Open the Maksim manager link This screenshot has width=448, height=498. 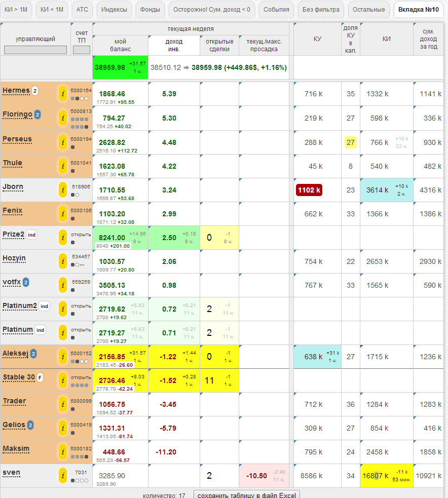click(16, 449)
